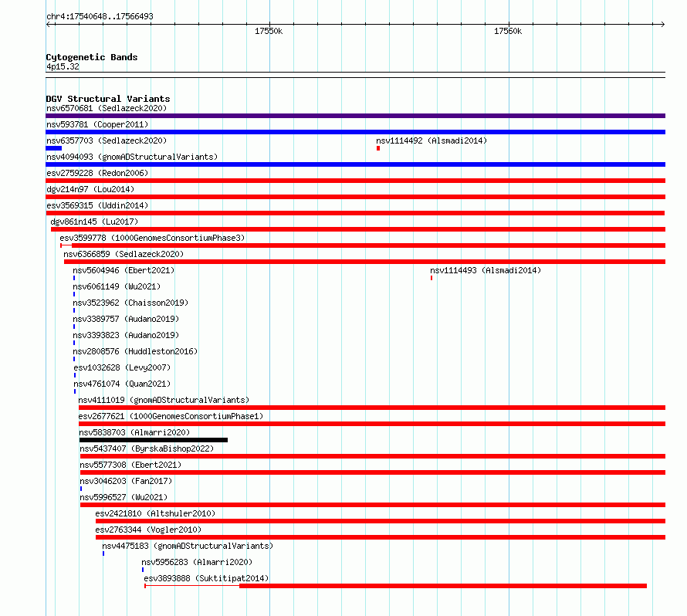Select esv2677621 (1000GenomesConsortiumPhase1) label
Viewport: 687px width, 616px height.
pyautogui.click(x=171, y=416)
